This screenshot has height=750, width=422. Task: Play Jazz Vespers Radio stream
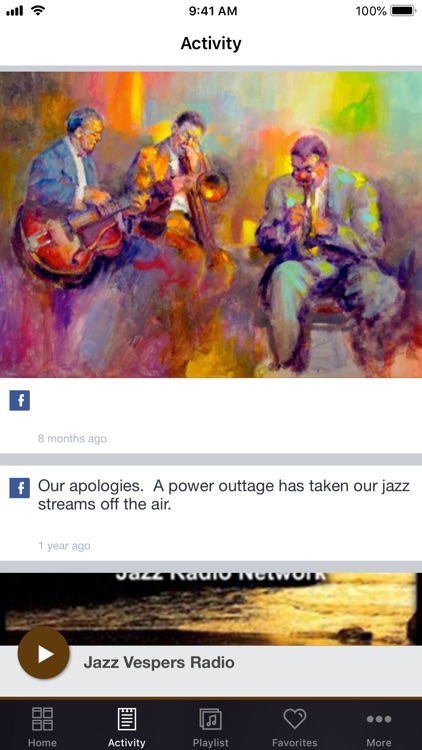pos(44,653)
